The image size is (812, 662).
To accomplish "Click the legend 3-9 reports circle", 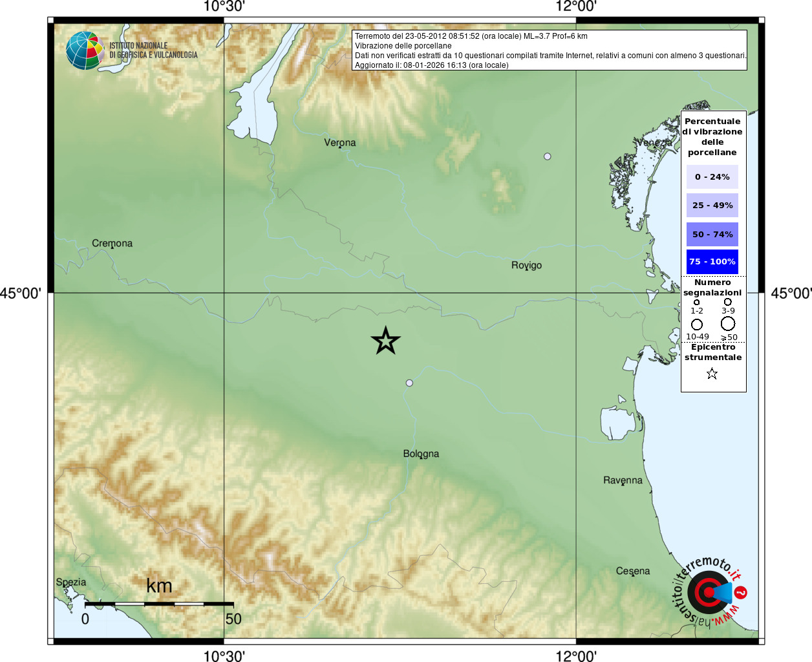I will (728, 302).
